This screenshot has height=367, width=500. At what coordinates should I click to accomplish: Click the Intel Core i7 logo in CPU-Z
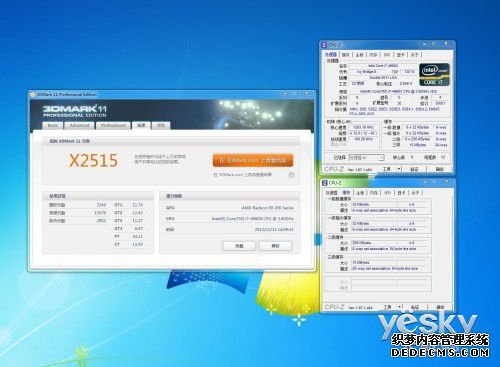pyautogui.click(x=434, y=75)
